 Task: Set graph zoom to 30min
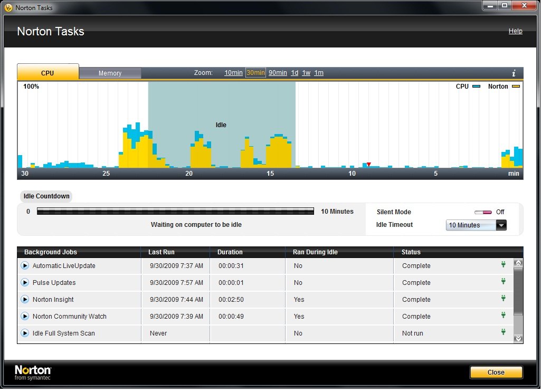click(255, 73)
